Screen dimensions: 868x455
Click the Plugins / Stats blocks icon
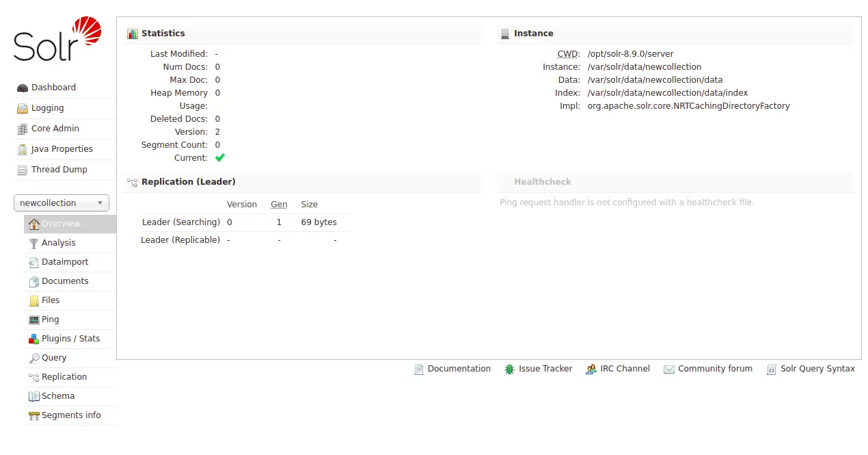[x=34, y=339]
